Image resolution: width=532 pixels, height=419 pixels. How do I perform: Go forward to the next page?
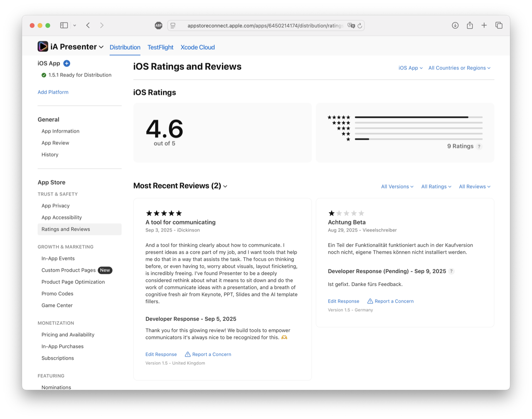[102, 25]
